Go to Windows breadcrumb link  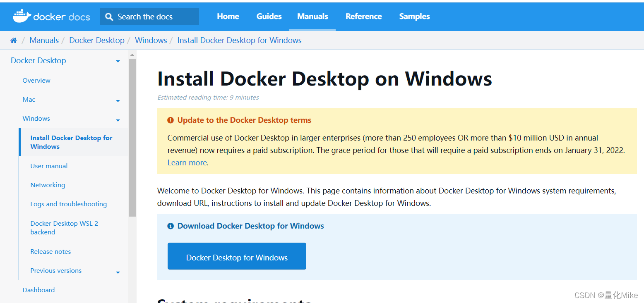coord(151,40)
